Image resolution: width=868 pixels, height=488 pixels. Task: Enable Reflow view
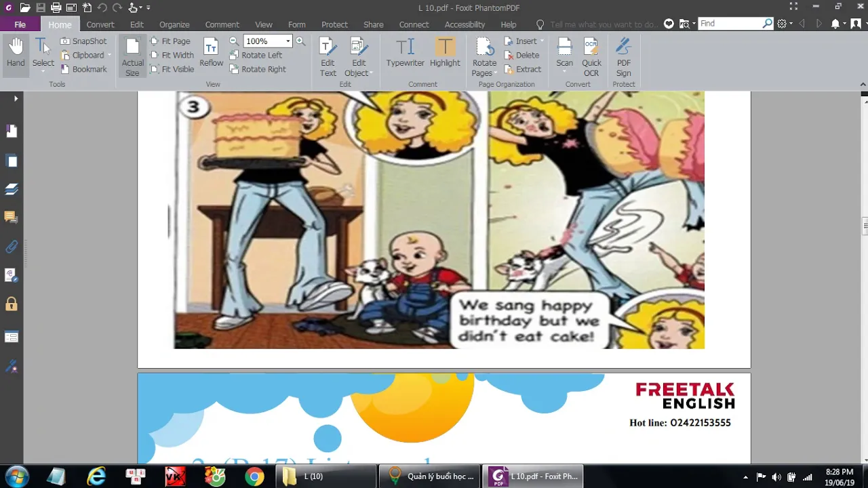211,53
